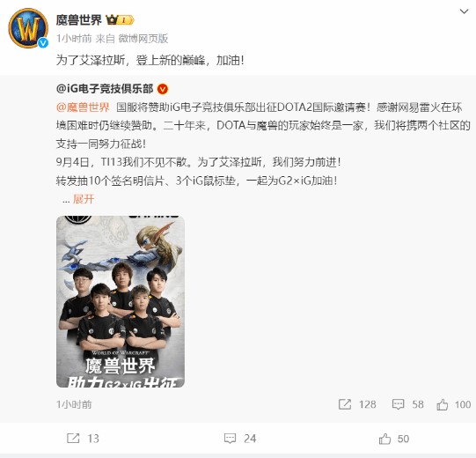Viewport: 476px width, 458px height.
Task: Open the 魔兽世界 account name link
Action: pyautogui.click(x=79, y=20)
